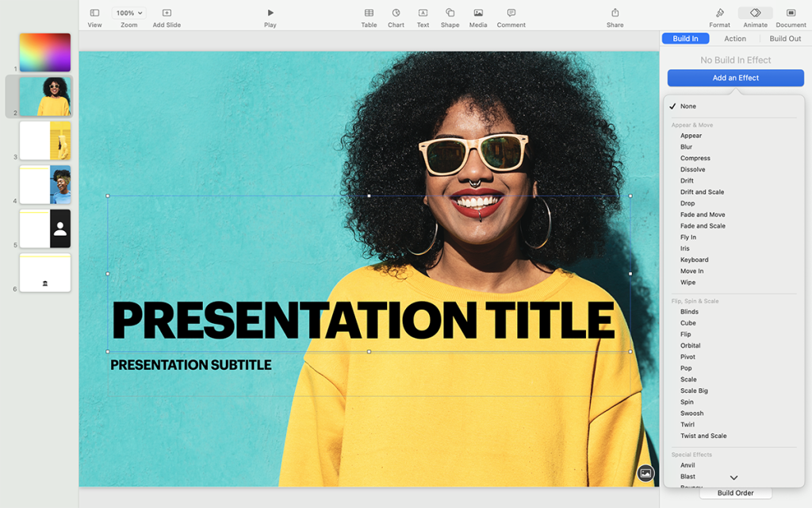Add a Text box from the toolbar
The height and width of the screenshot is (508, 812).
tap(422, 16)
